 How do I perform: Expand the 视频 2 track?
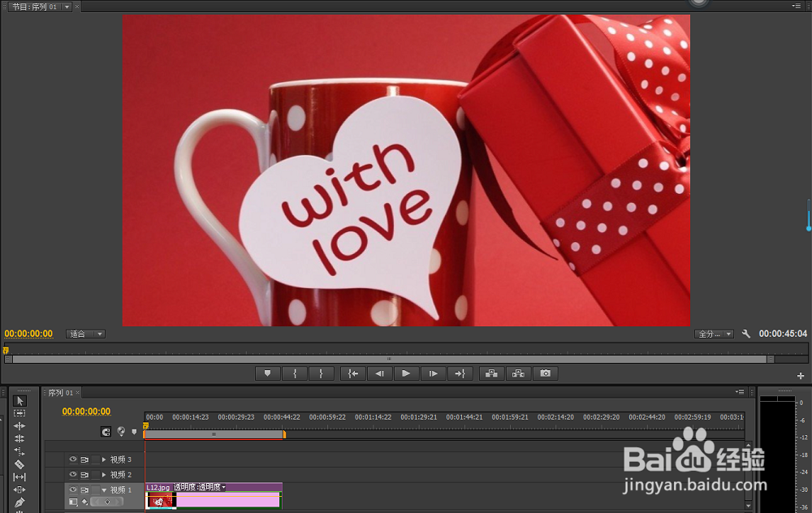104,475
